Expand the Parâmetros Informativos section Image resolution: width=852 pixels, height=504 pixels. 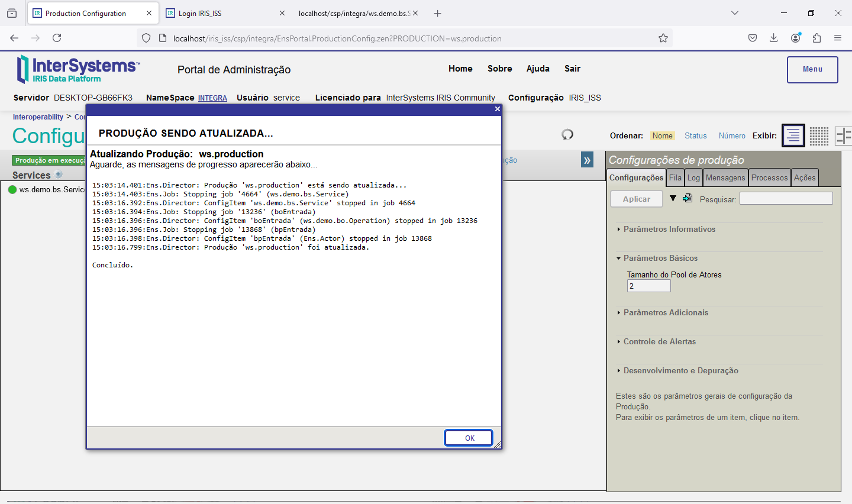point(669,229)
